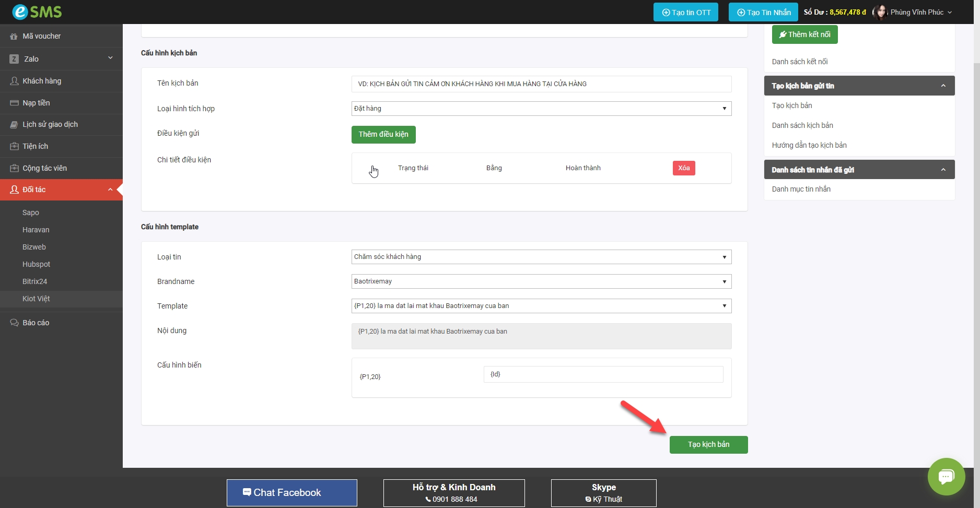Focus the Tên kịch bản input field
This screenshot has height=508, width=980.
coord(541,84)
